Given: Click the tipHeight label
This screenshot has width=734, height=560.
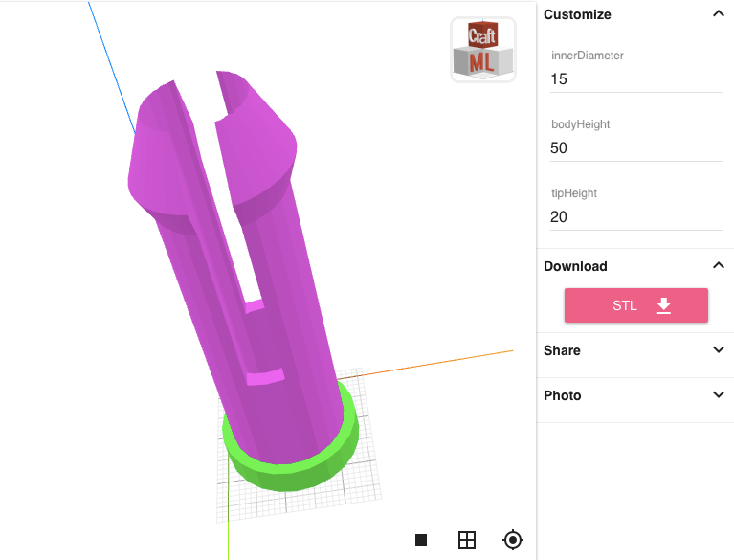Looking at the screenshot, I should 574,193.
